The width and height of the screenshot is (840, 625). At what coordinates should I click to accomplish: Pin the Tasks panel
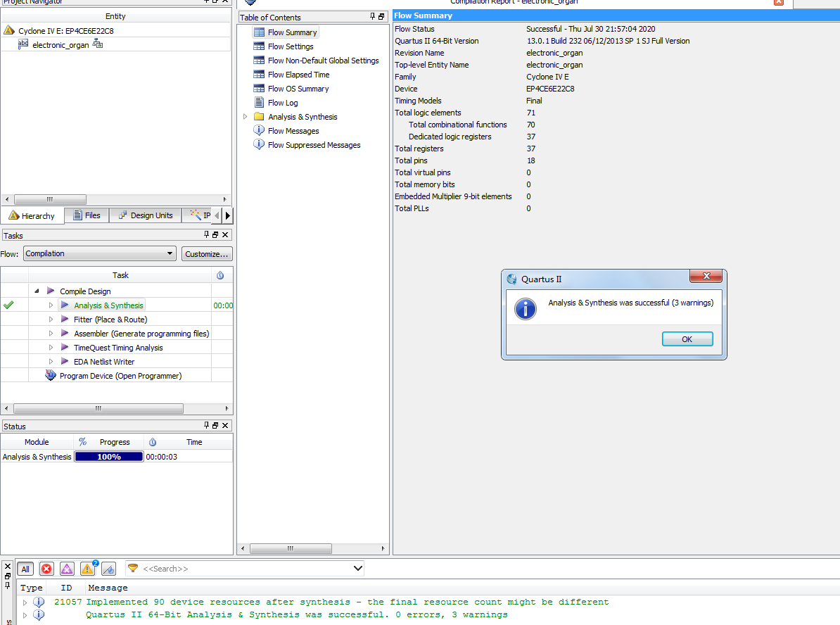pos(206,234)
